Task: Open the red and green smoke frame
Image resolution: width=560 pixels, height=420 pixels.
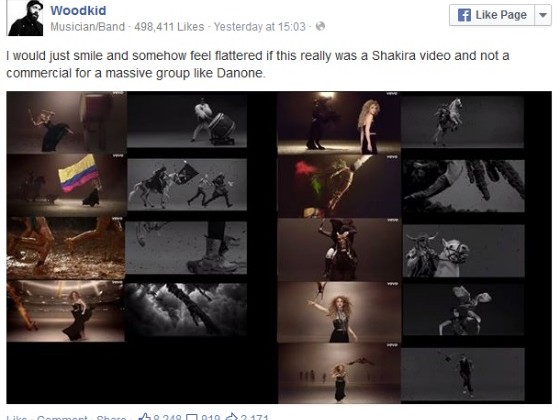Action: [x=339, y=186]
